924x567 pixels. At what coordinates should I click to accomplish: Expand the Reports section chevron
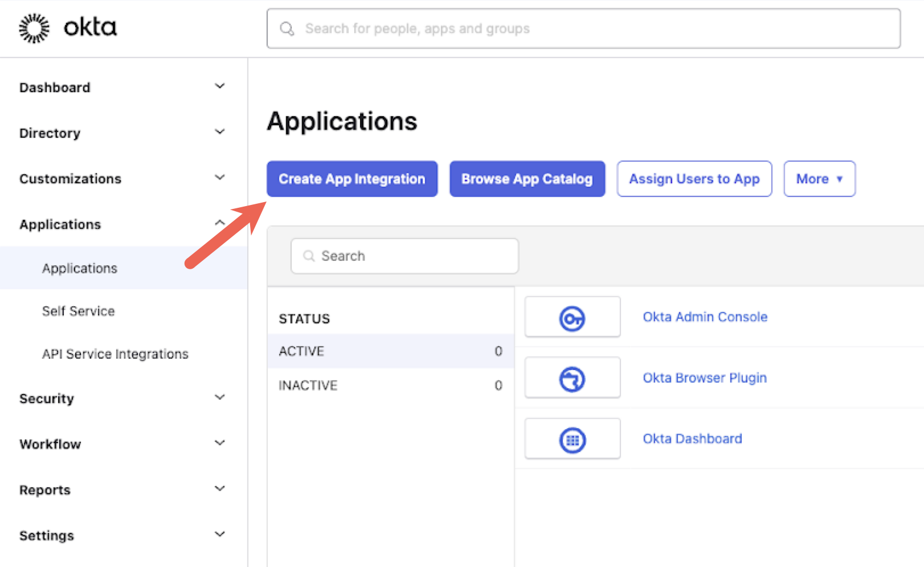point(220,488)
